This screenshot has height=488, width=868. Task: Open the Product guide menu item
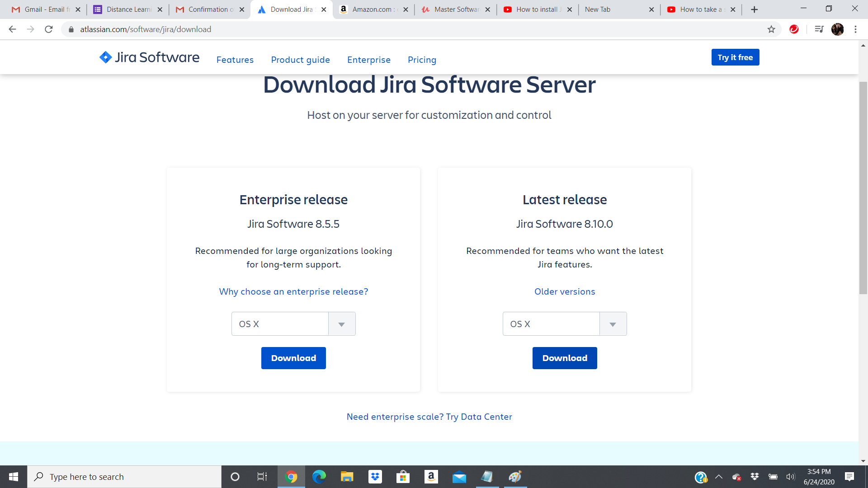pyautogui.click(x=300, y=60)
